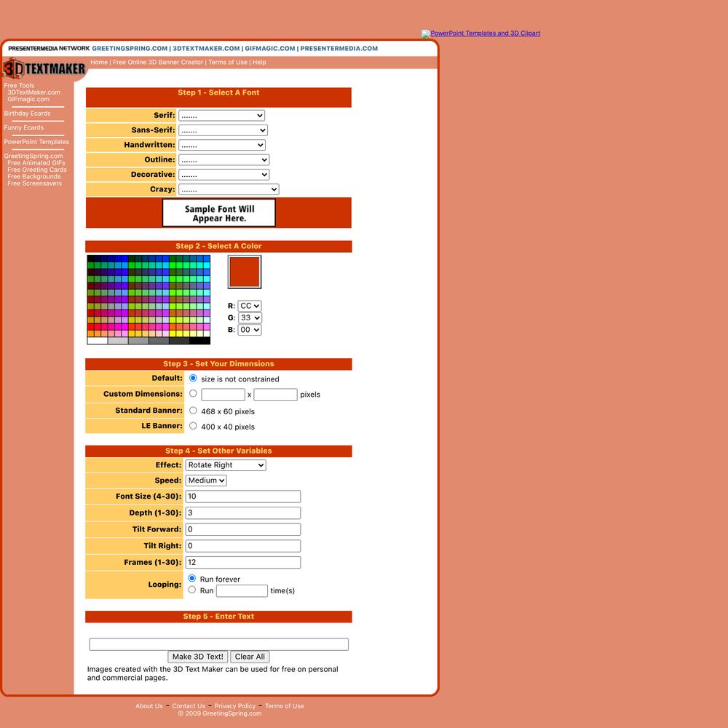Focus the custom width input field
The width and height of the screenshot is (728, 728).
click(x=223, y=395)
